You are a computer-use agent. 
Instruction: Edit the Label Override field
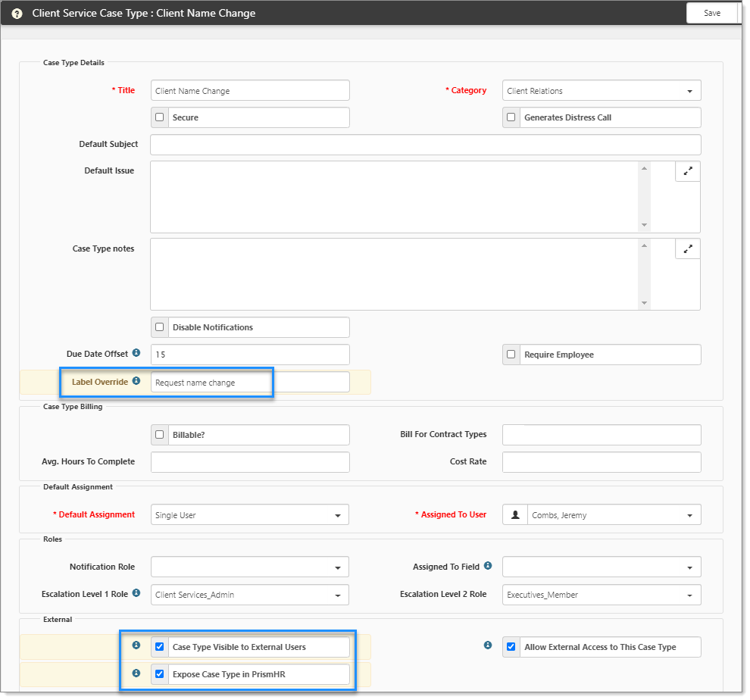point(250,383)
